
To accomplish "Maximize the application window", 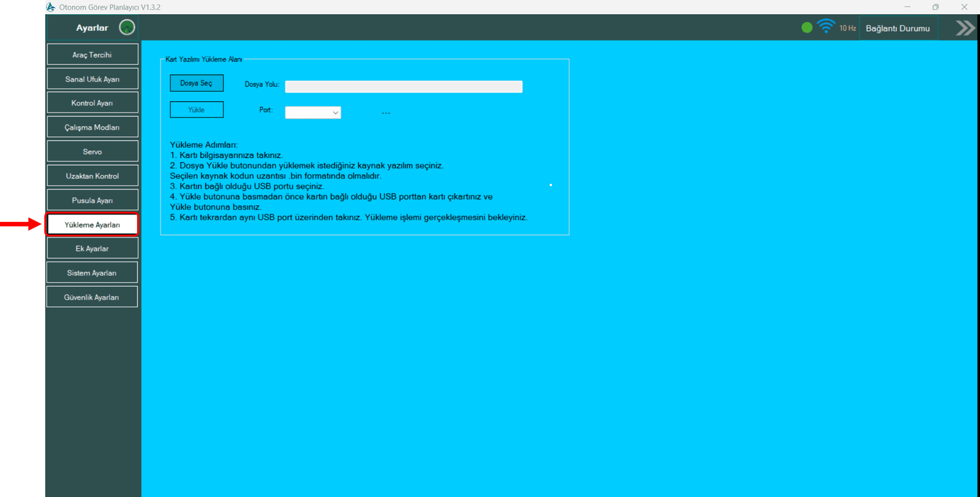I will click(935, 7).
